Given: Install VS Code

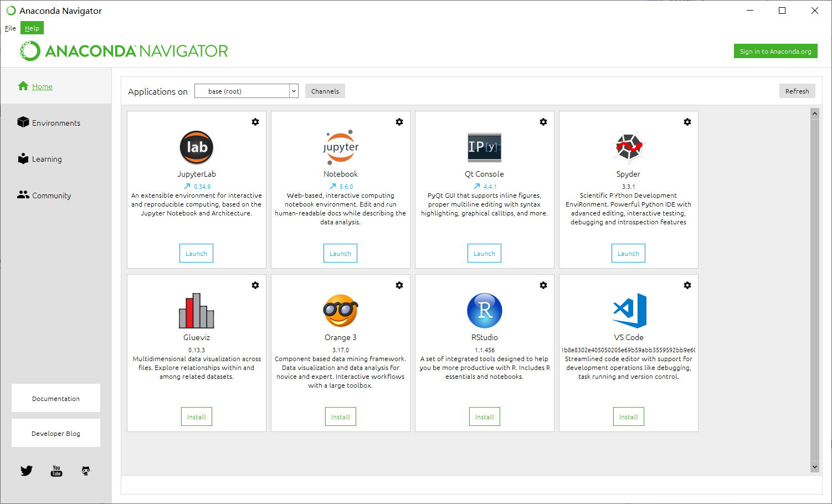Looking at the screenshot, I should 629,416.
